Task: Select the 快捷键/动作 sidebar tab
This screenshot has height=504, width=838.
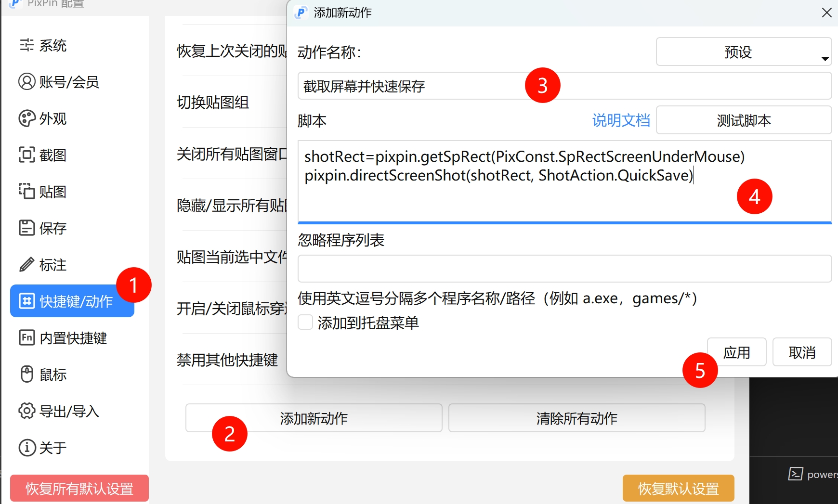Action: click(x=72, y=301)
